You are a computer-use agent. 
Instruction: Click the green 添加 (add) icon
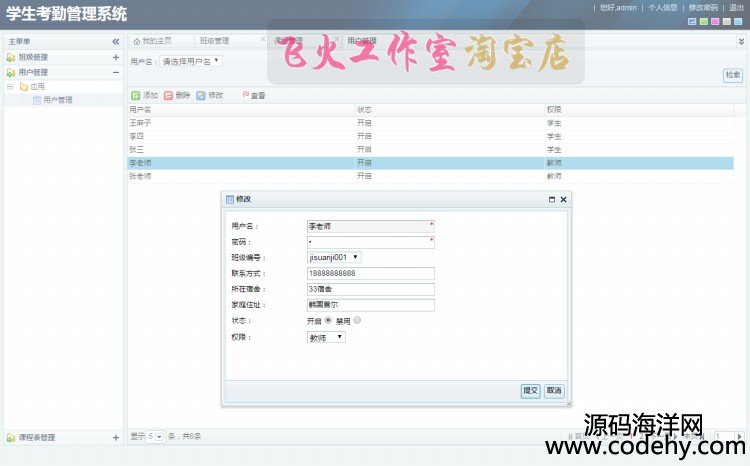coord(136,96)
